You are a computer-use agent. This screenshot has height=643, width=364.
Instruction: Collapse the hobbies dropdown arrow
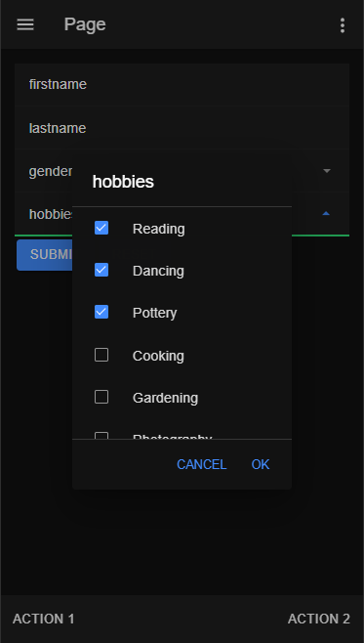tap(326, 213)
